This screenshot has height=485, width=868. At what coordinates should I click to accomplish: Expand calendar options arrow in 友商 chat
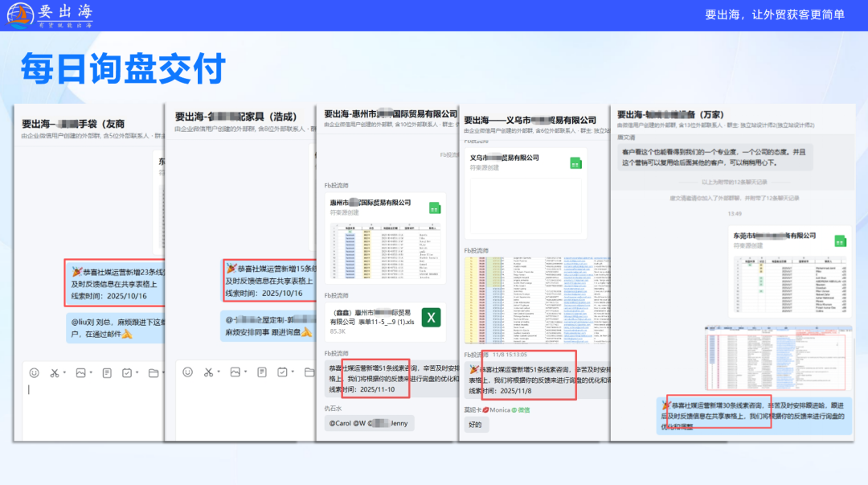[x=137, y=372]
